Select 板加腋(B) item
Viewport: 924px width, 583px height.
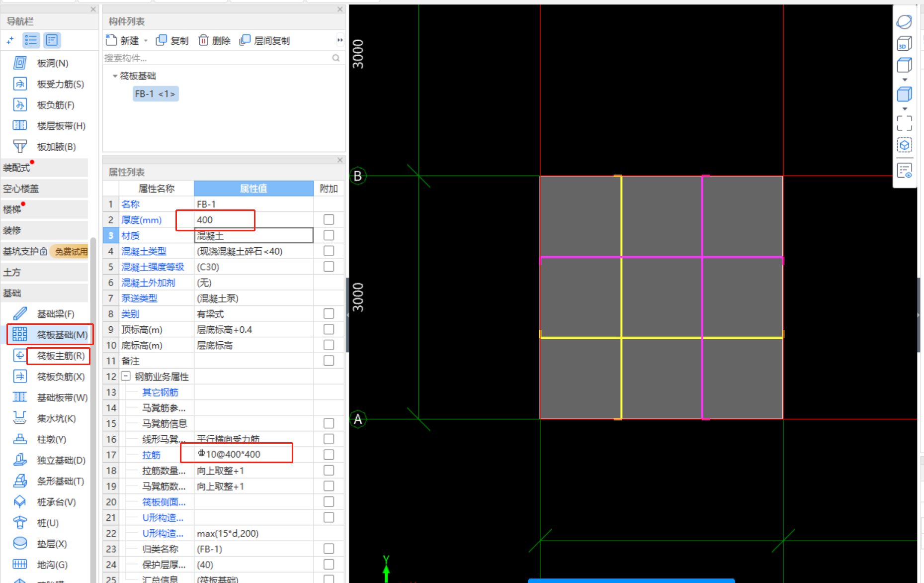45,147
